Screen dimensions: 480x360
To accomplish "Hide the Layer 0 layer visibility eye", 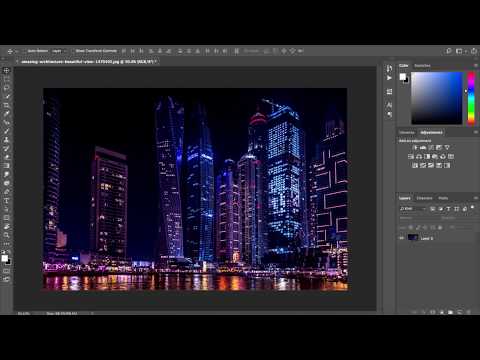I will [402, 238].
